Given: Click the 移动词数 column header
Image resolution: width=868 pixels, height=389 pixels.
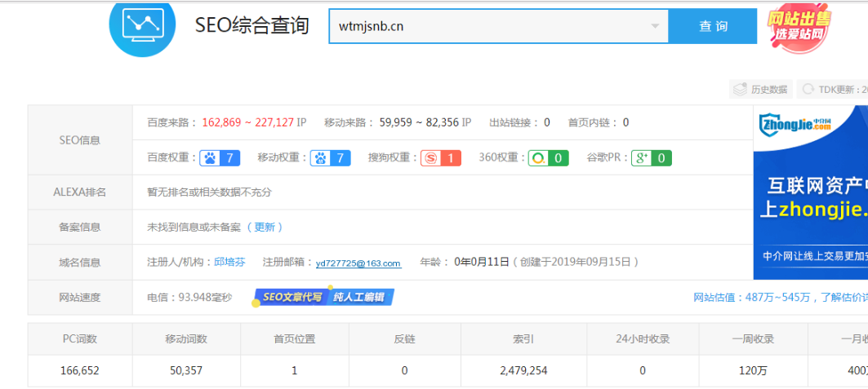Looking at the screenshot, I should click(x=186, y=338).
